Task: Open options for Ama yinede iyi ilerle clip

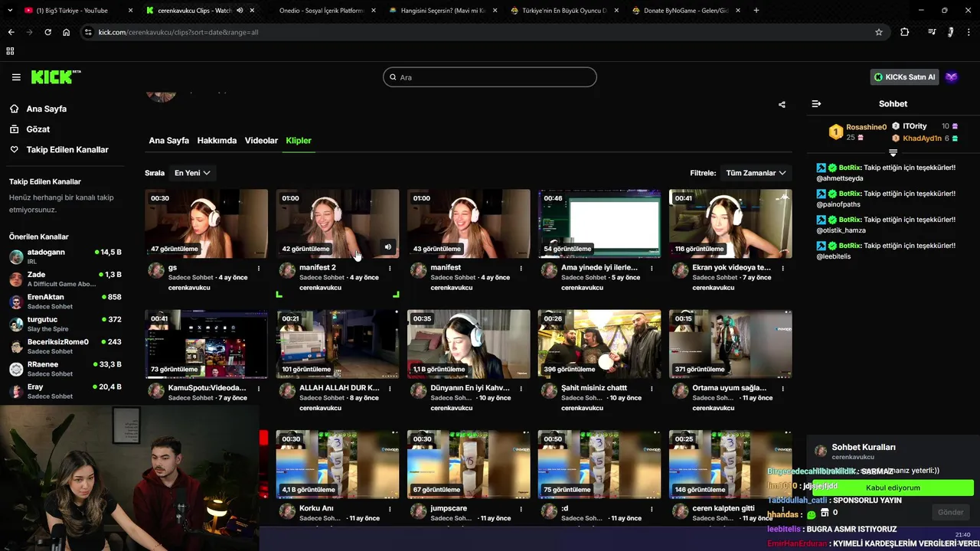Action: (x=652, y=269)
